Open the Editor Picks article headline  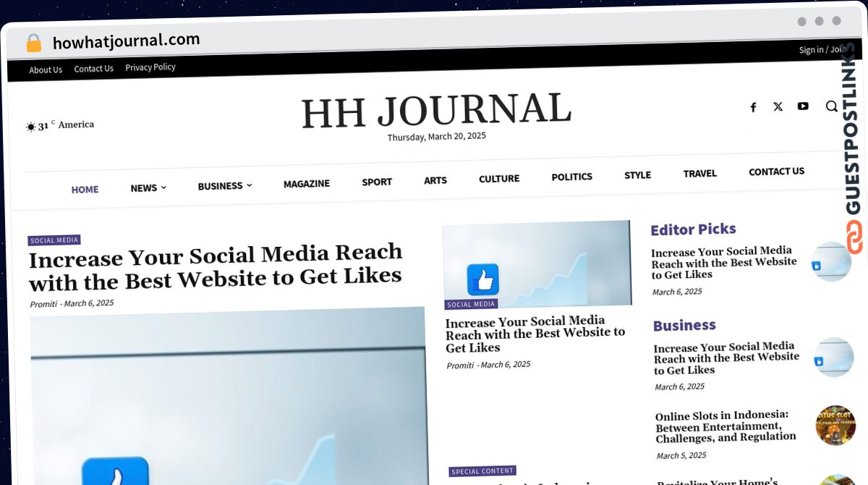point(724,263)
